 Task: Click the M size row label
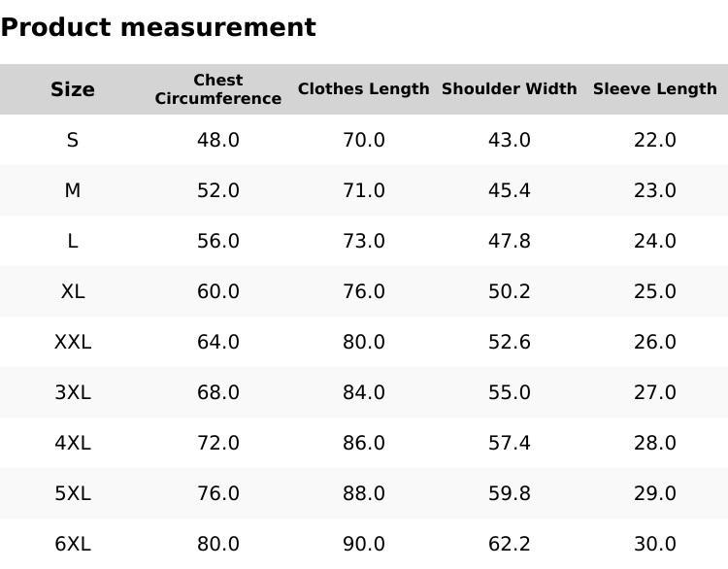tap(73, 190)
